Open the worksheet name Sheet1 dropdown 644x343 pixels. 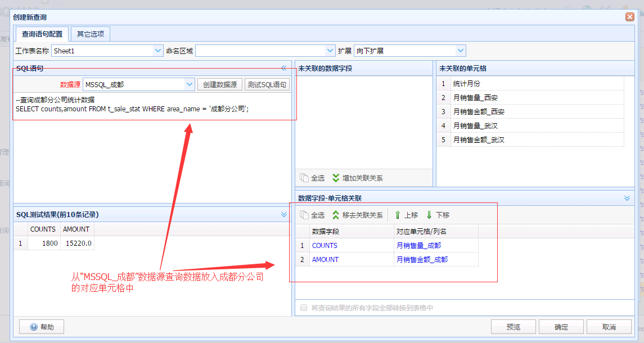158,51
